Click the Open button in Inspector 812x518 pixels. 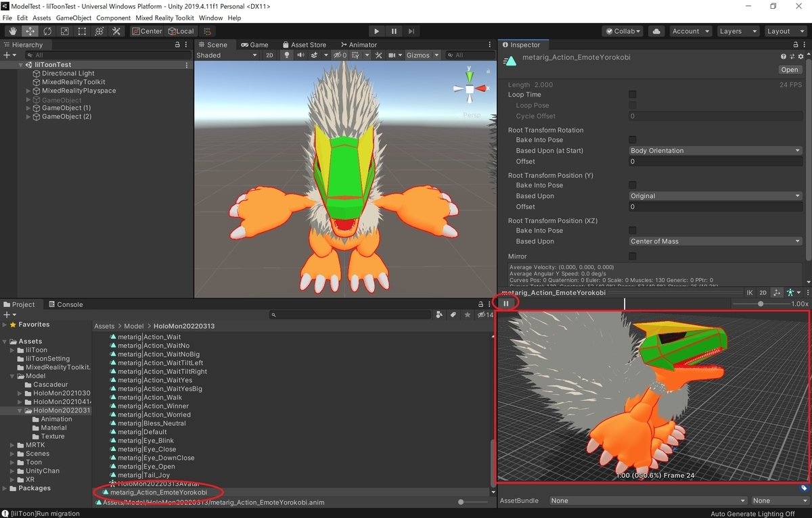tap(789, 70)
